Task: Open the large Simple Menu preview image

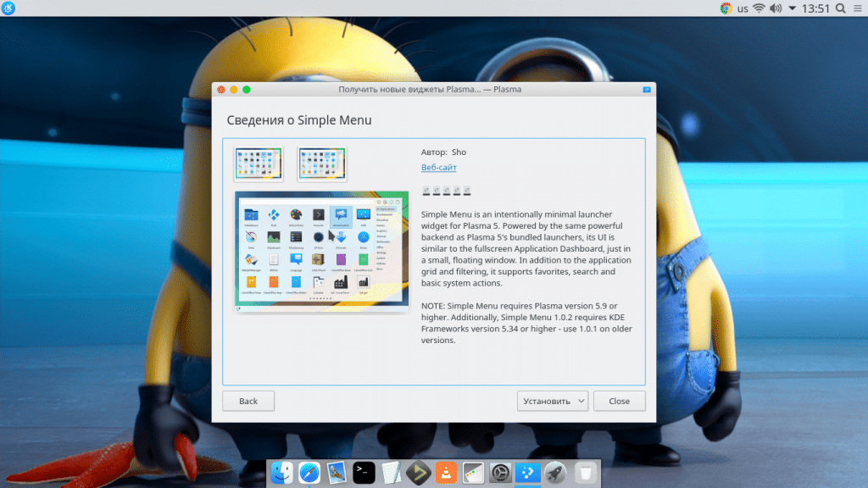Action: 321,251
